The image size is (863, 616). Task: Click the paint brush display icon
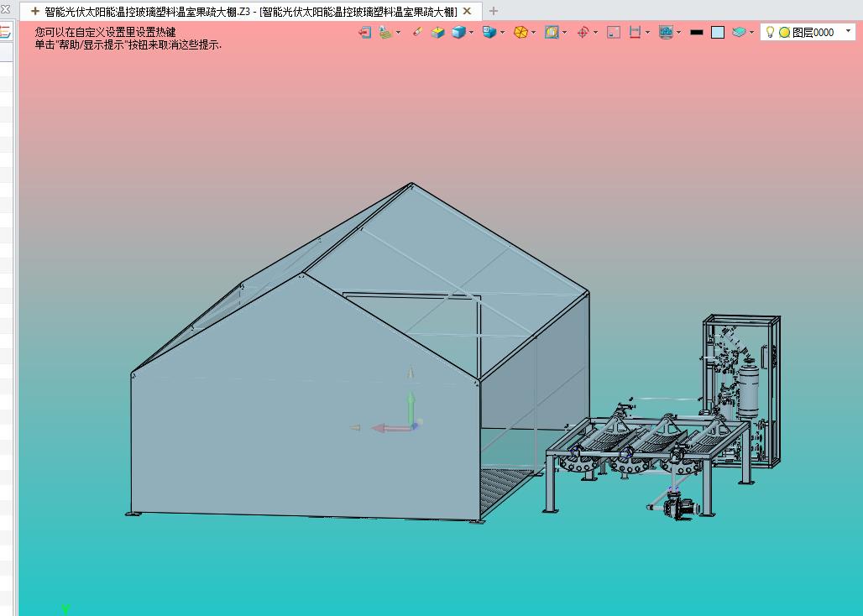tap(385, 33)
